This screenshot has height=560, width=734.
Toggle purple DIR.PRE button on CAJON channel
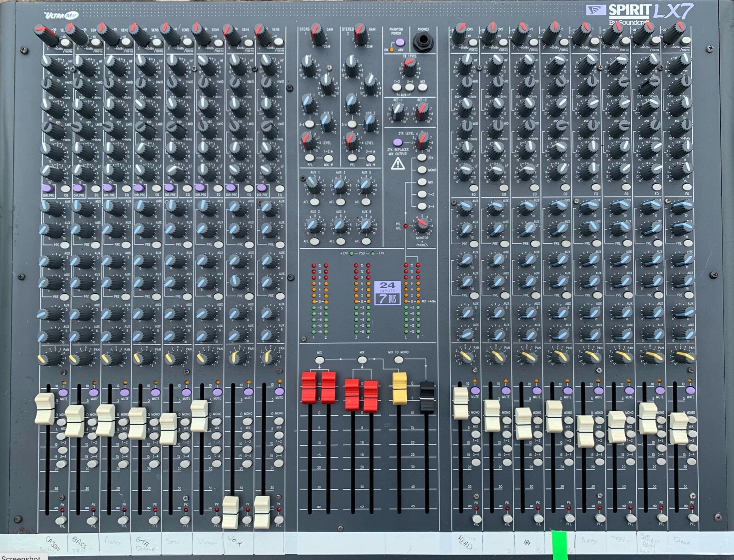[x=46, y=188]
